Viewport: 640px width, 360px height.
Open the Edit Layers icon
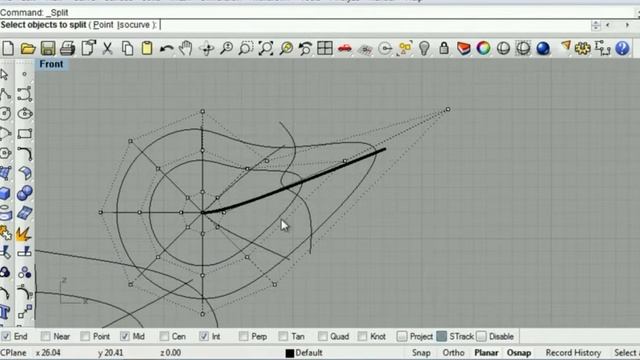tap(464, 49)
